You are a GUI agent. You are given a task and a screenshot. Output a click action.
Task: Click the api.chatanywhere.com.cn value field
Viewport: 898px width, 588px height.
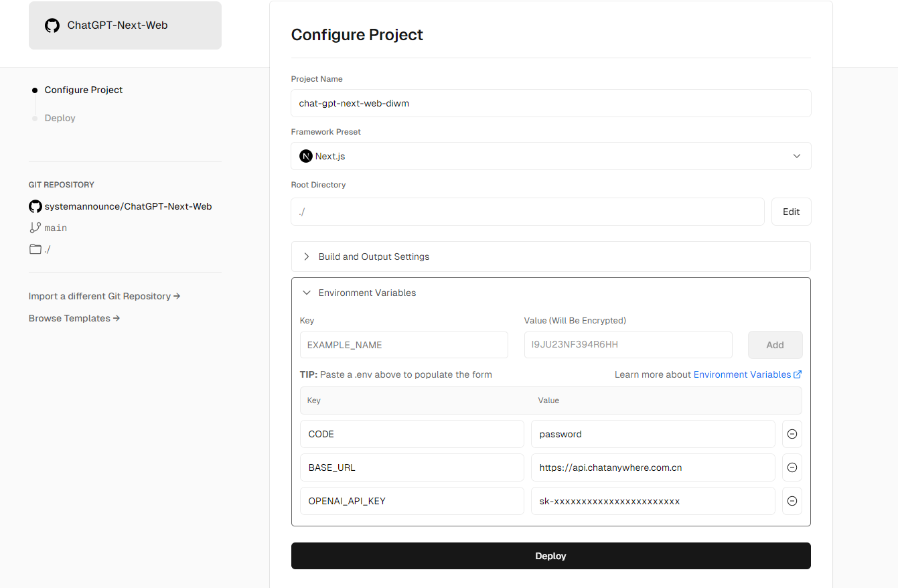coord(653,467)
